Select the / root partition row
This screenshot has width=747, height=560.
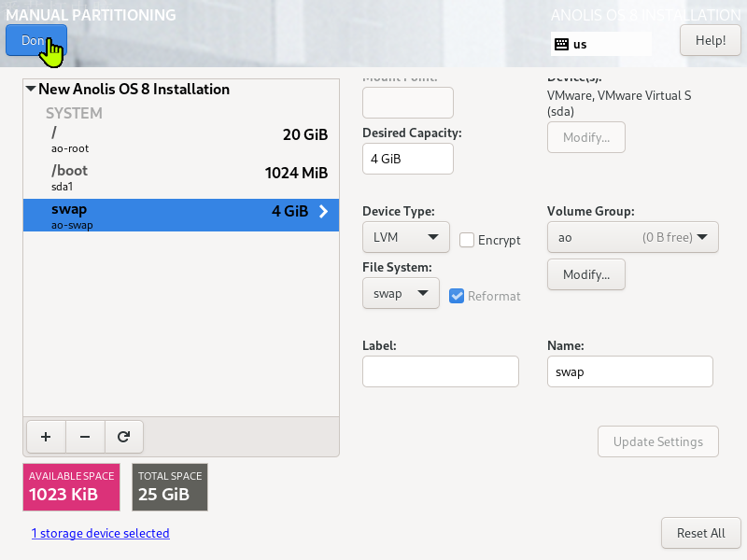(x=181, y=139)
